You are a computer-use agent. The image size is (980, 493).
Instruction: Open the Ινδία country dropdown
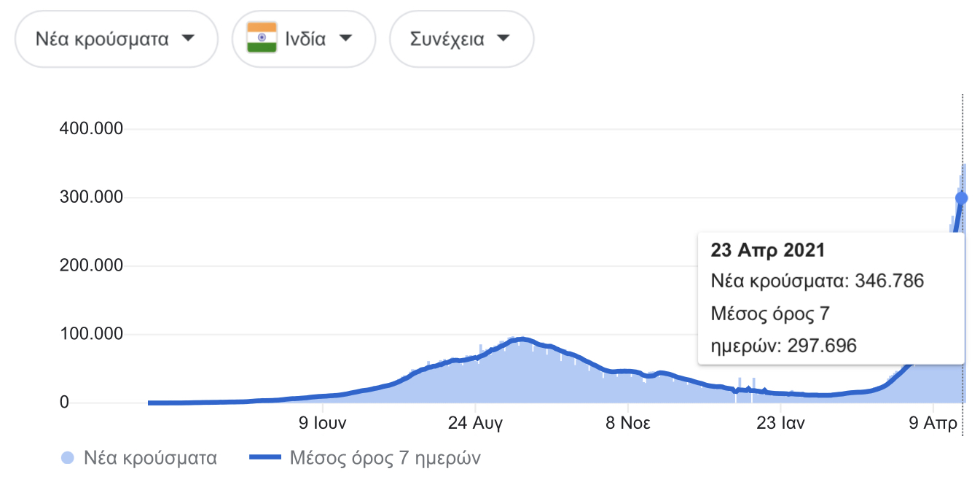(x=303, y=39)
